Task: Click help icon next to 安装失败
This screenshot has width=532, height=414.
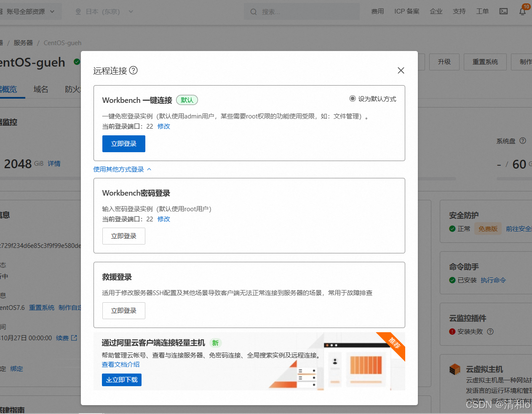Action: point(490,332)
